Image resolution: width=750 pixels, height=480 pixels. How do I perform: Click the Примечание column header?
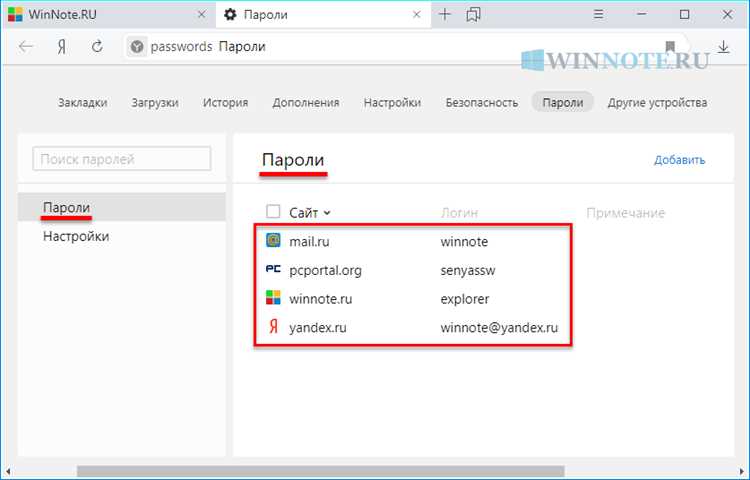[626, 213]
